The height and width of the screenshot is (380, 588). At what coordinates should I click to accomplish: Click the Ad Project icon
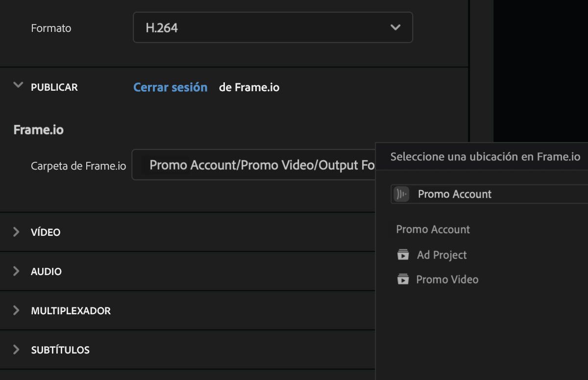point(403,255)
